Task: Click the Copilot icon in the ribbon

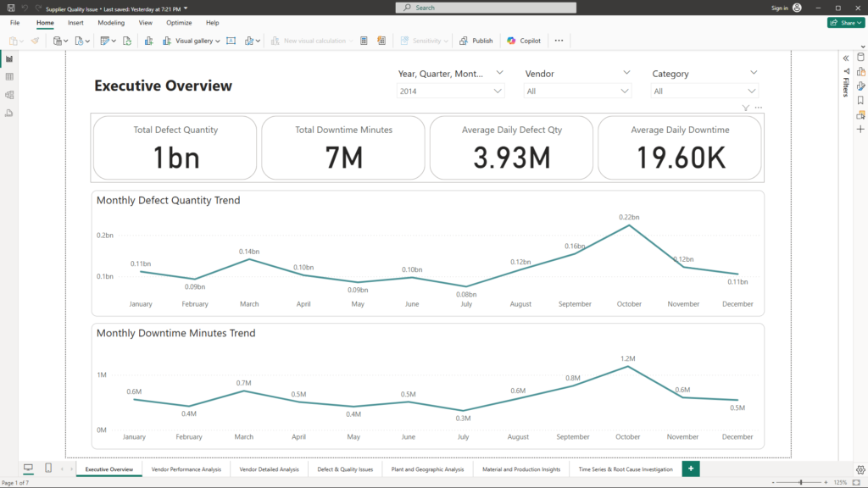Action: [x=511, y=41]
